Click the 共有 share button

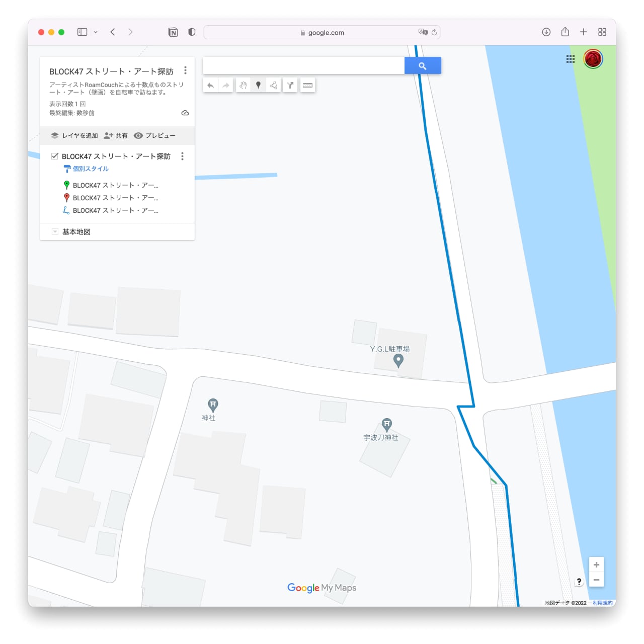click(x=116, y=136)
